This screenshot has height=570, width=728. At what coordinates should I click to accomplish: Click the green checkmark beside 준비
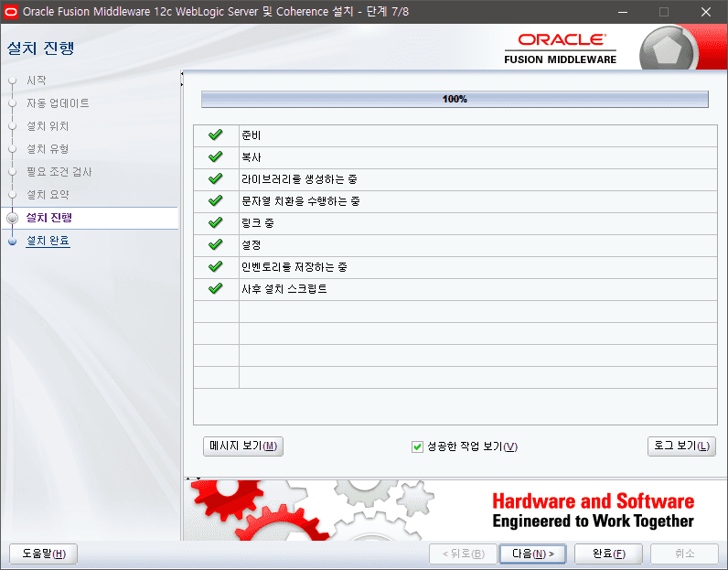click(x=216, y=135)
